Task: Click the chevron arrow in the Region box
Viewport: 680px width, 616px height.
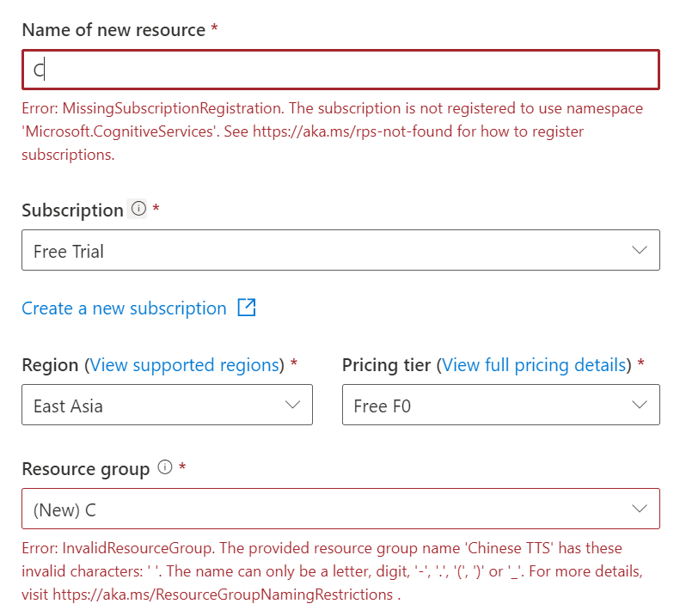Action: [292, 405]
